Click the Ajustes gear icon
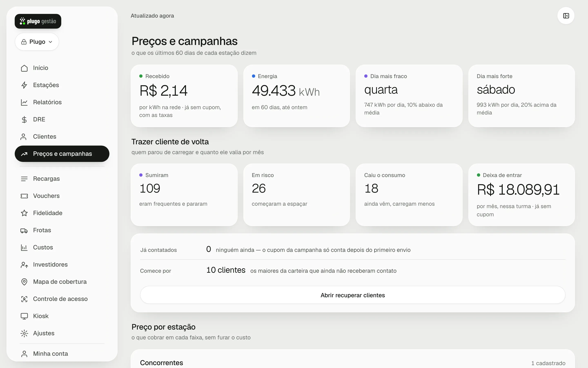 [x=24, y=333]
